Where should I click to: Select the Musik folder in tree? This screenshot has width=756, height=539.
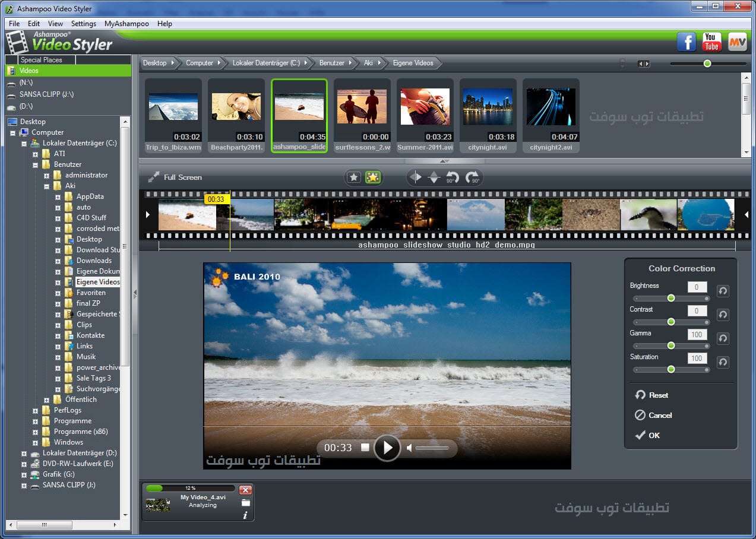click(86, 357)
